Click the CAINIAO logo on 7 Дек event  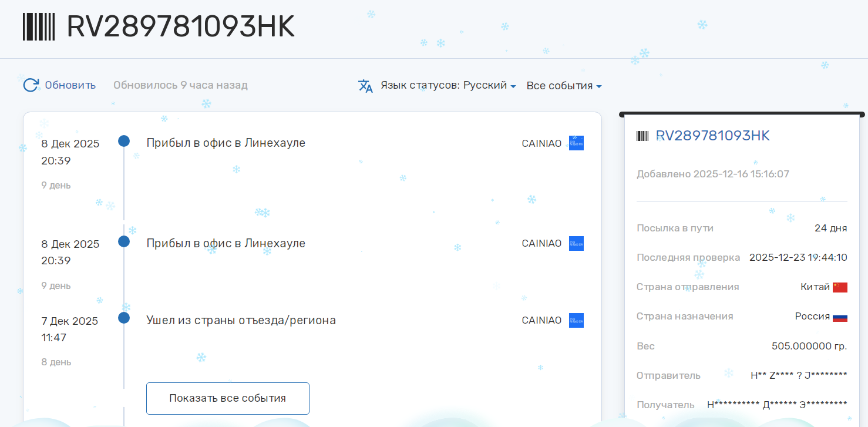[x=576, y=320]
